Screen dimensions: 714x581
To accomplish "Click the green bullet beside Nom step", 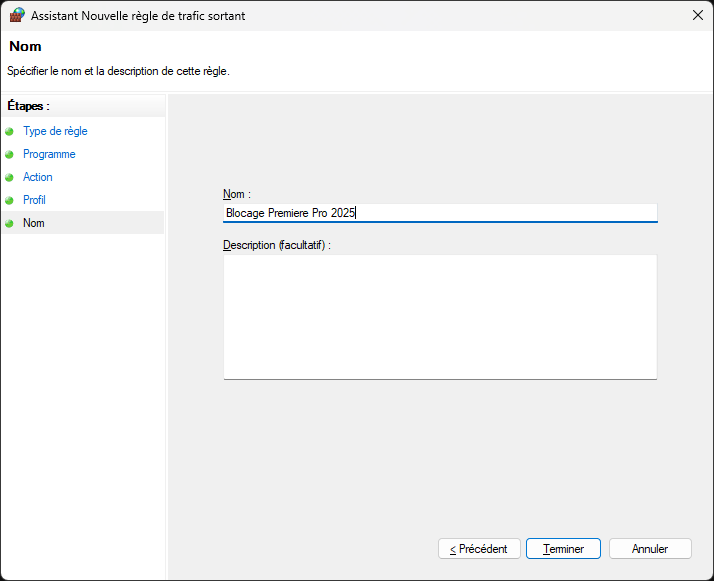I will [9, 224].
